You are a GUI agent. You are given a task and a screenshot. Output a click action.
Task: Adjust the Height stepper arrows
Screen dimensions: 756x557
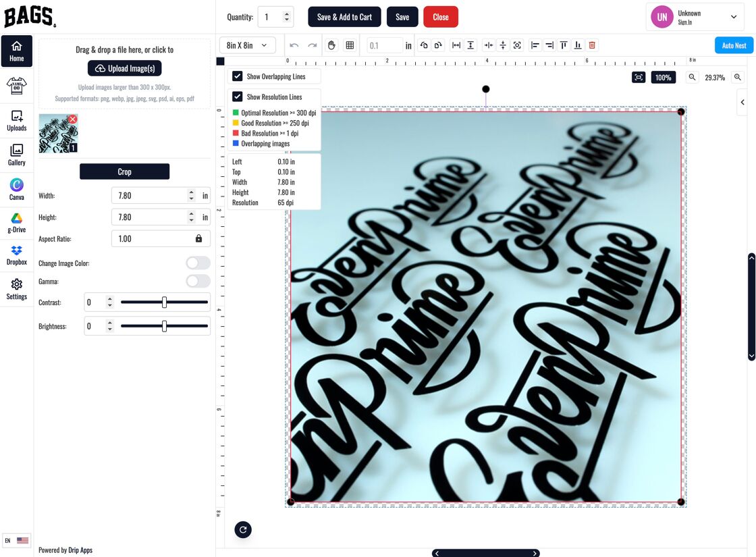pos(192,217)
